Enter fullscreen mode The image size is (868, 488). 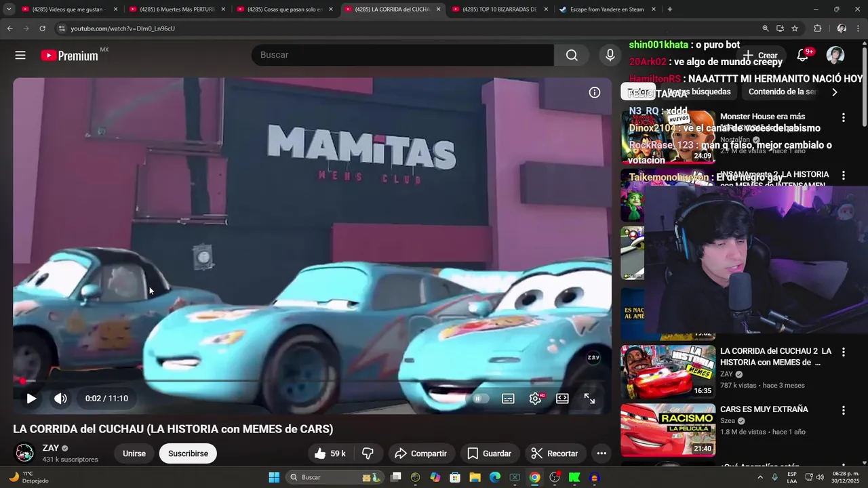point(590,399)
